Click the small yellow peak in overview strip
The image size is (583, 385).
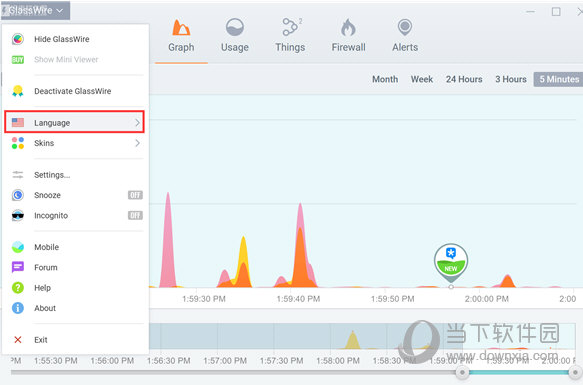352,340
